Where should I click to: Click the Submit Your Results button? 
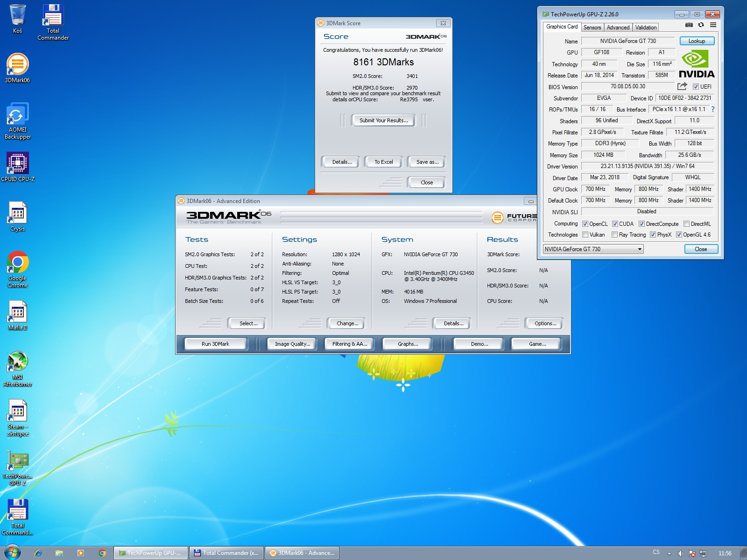coord(383,120)
